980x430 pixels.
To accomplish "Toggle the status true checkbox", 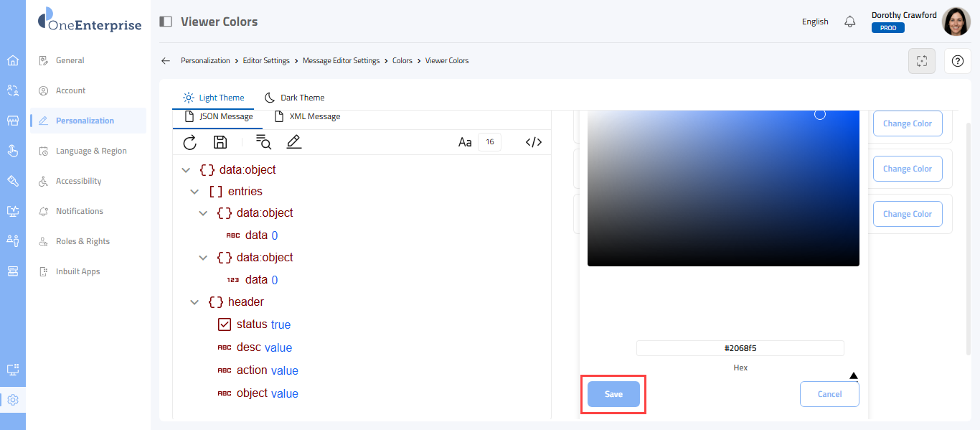I will (x=225, y=324).
